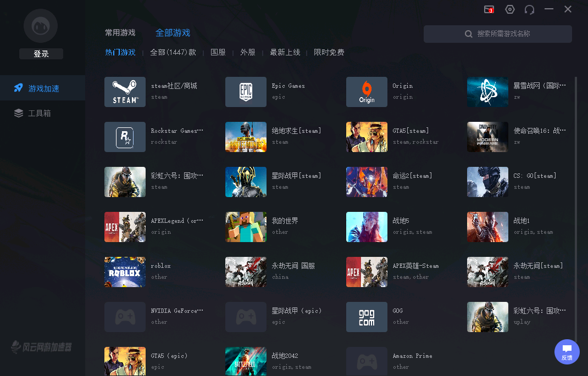
Task: Select 彩虹六号 steam game thumbnail
Action: coord(125,182)
